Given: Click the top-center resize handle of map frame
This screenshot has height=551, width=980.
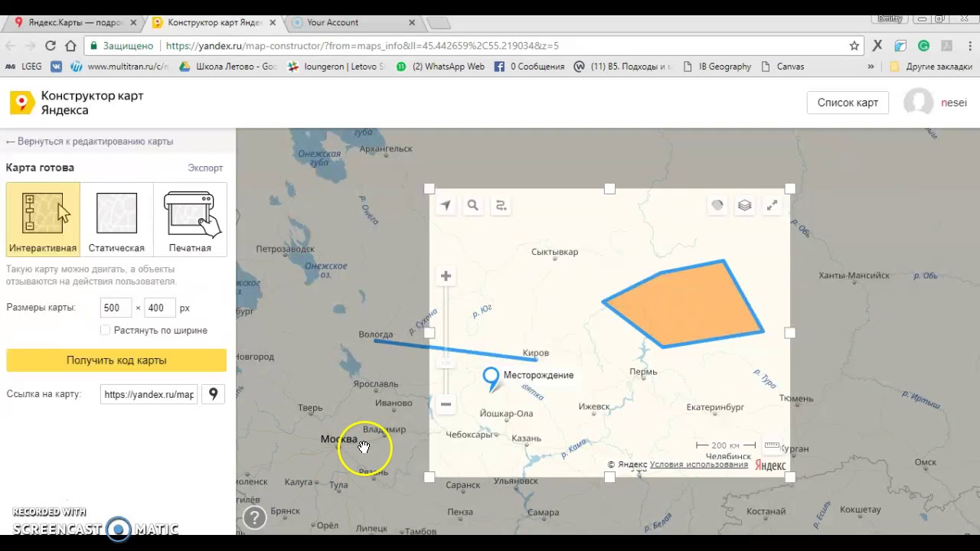Looking at the screenshot, I should coord(609,188).
